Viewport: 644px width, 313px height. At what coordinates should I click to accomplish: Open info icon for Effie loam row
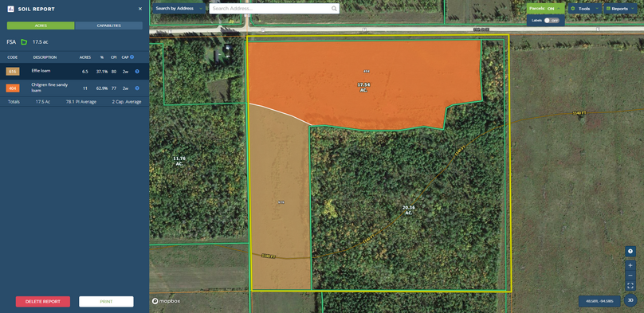pyautogui.click(x=137, y=72)
